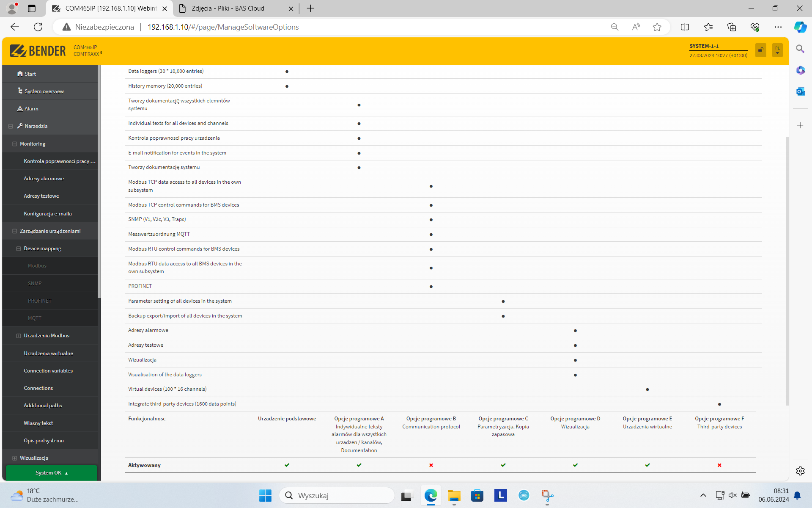Click the Start home icon in sidebar

[19, 73]
